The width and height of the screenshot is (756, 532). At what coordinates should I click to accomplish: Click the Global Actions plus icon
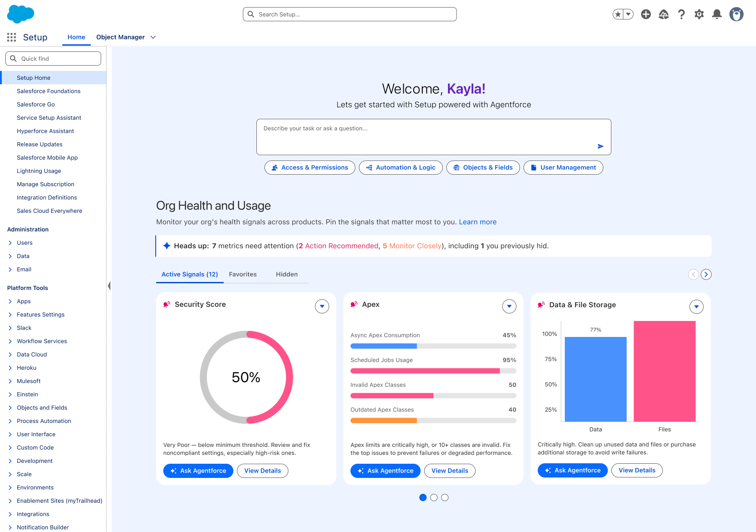pos(646,14)
